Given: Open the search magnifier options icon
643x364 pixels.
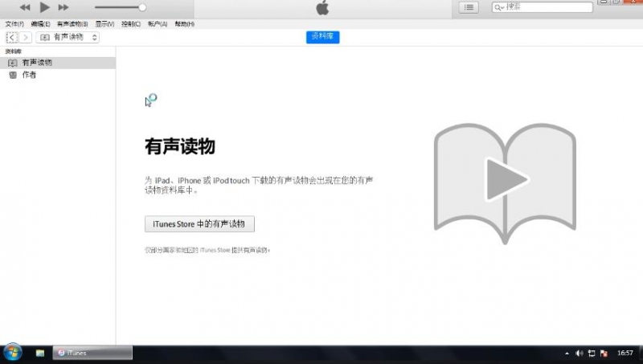Looking at the screenshot, I should 498,7.
